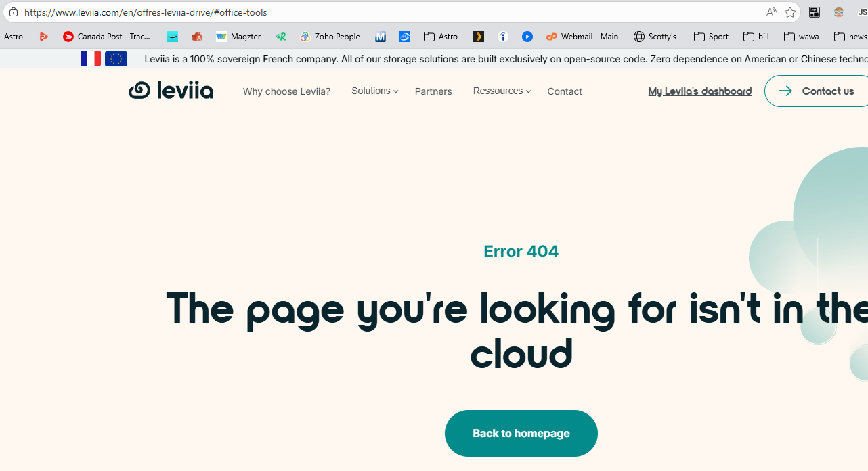This screenshot has width=868, height=471.
Task: Click the Leviia logo
Action: click(x=171, y=91)
